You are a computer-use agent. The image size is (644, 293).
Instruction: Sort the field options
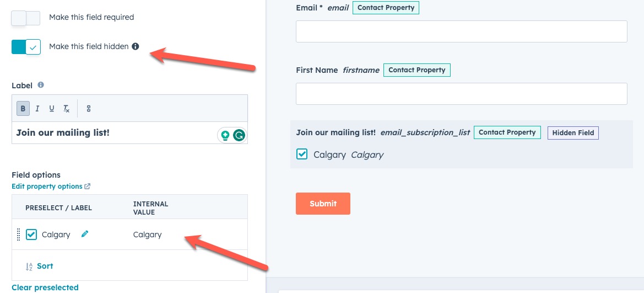[40, 267]
